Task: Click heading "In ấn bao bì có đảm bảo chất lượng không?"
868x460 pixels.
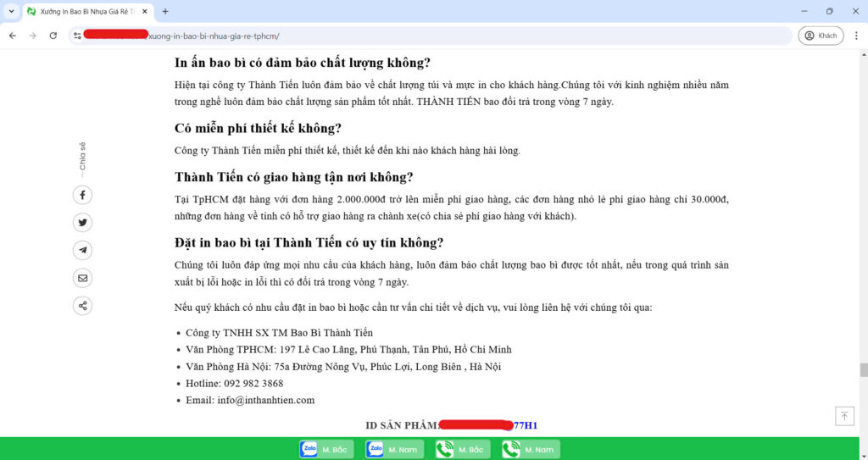Action: point(303,63)
